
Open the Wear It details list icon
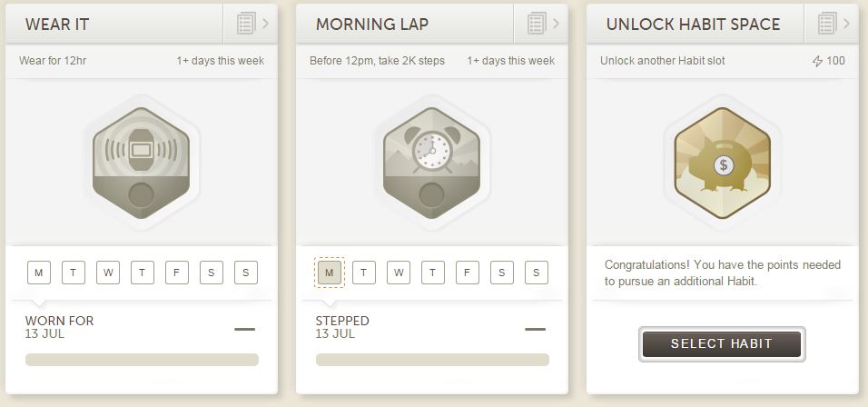pos(245,24)
